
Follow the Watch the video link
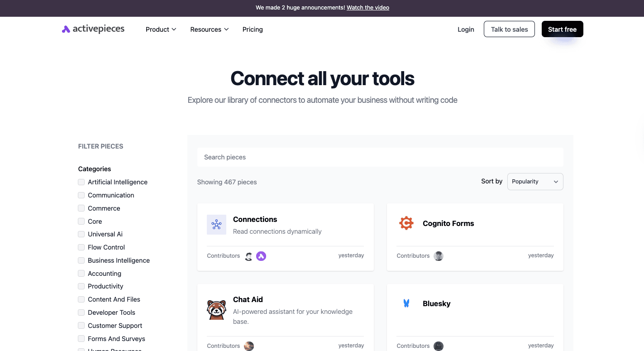click(x=367, y=8)
